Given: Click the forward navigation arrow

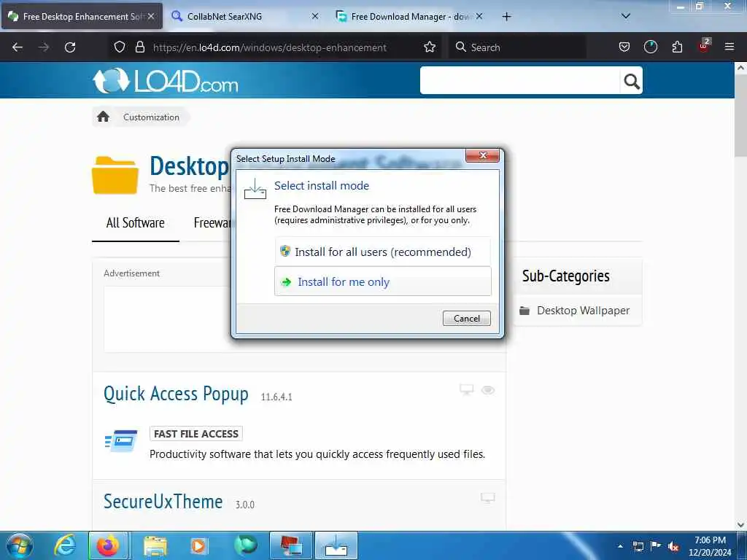Looking at the screenshot, I should [x=44, y=47].
